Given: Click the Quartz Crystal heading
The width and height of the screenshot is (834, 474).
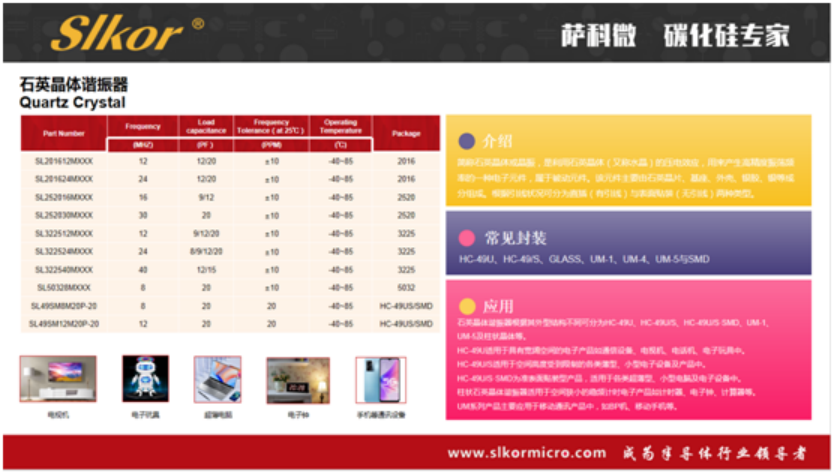Looking at the screenshot, I should pos(72,102).
